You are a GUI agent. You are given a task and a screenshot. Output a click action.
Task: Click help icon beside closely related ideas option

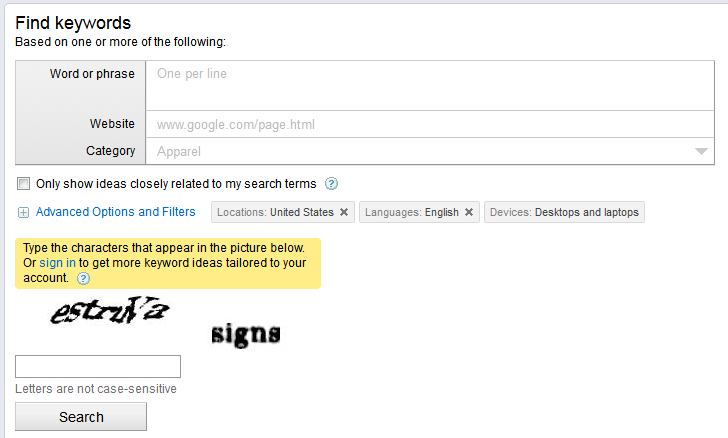click(x=331, y=184)
